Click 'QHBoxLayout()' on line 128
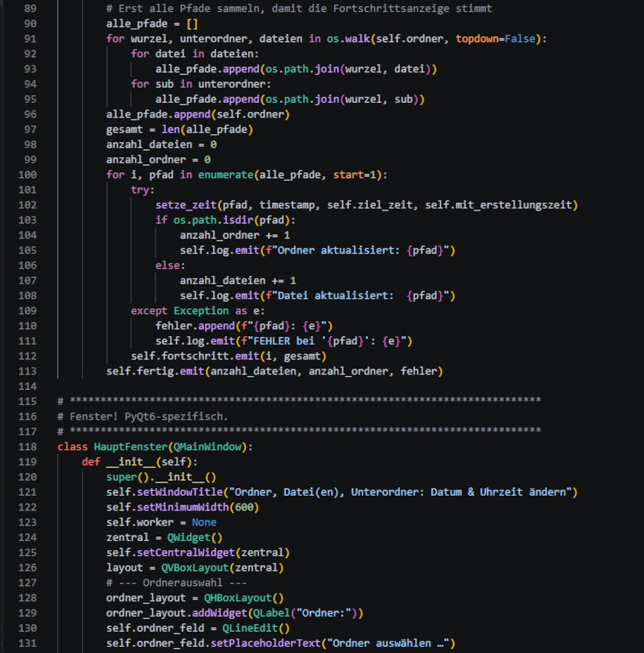The image size is (644, 653). click(244, 598)
